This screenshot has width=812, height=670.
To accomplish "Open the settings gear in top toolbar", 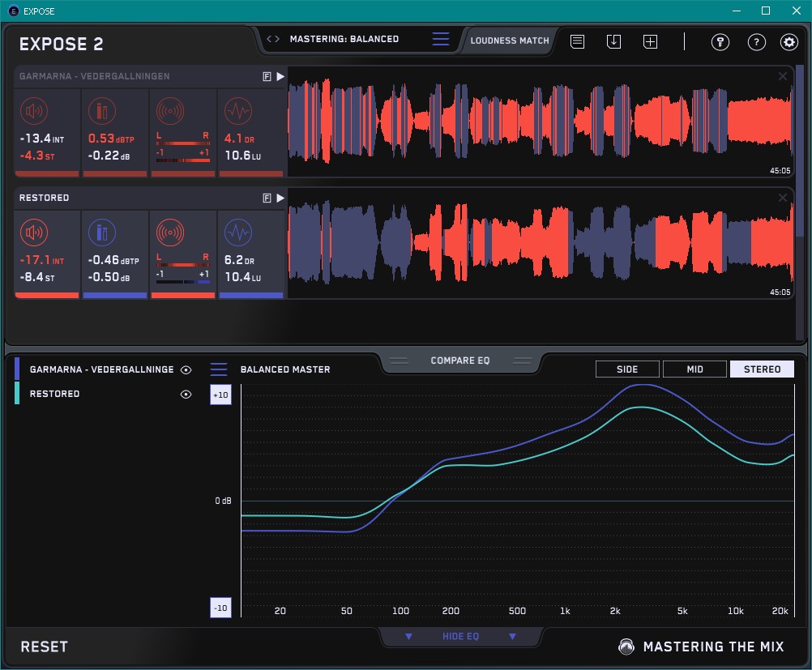I will (788, 42).
